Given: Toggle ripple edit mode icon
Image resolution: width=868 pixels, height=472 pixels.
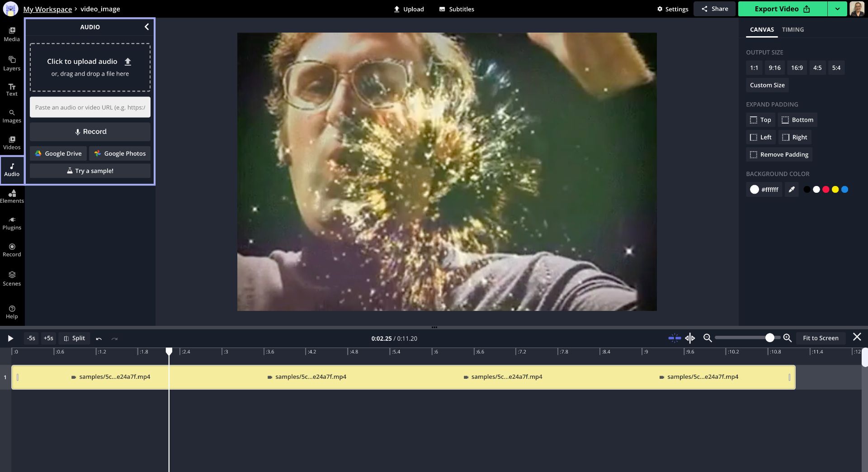Looking at the screenshot, I should pyautogui.click(x=690, y=338).
